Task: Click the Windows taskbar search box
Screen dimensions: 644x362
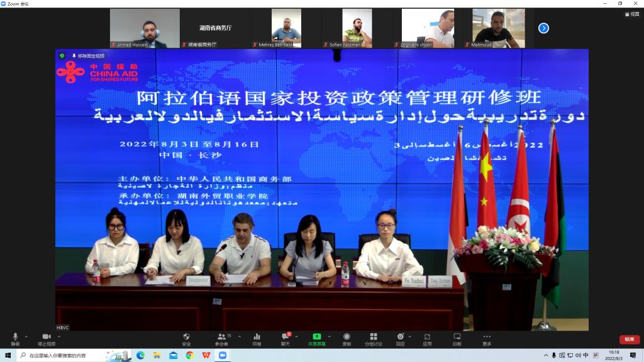Action: [62, 356]
